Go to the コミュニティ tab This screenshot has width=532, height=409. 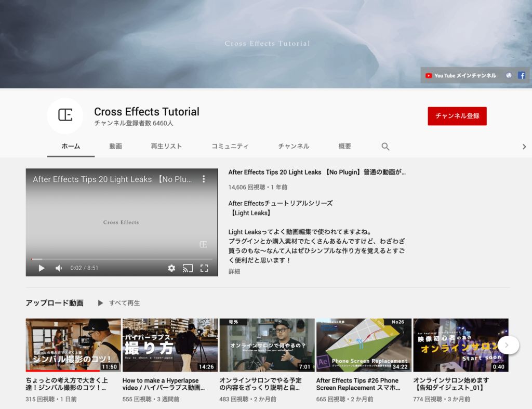[230, 146]
